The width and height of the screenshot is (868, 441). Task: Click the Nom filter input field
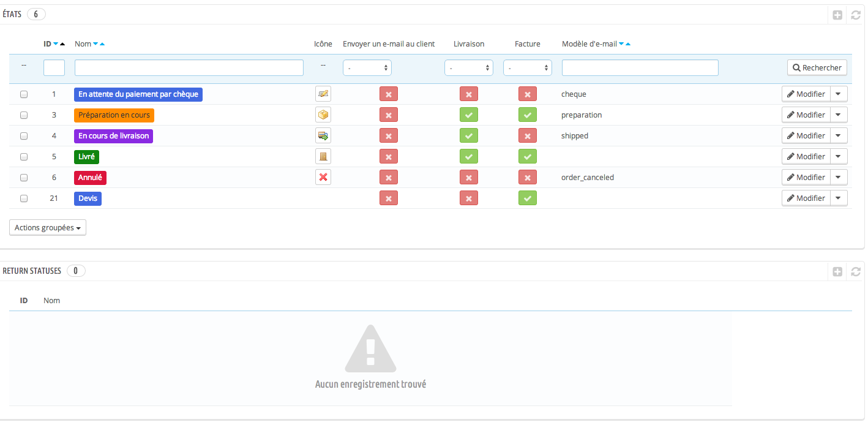(x=189, y=68)
